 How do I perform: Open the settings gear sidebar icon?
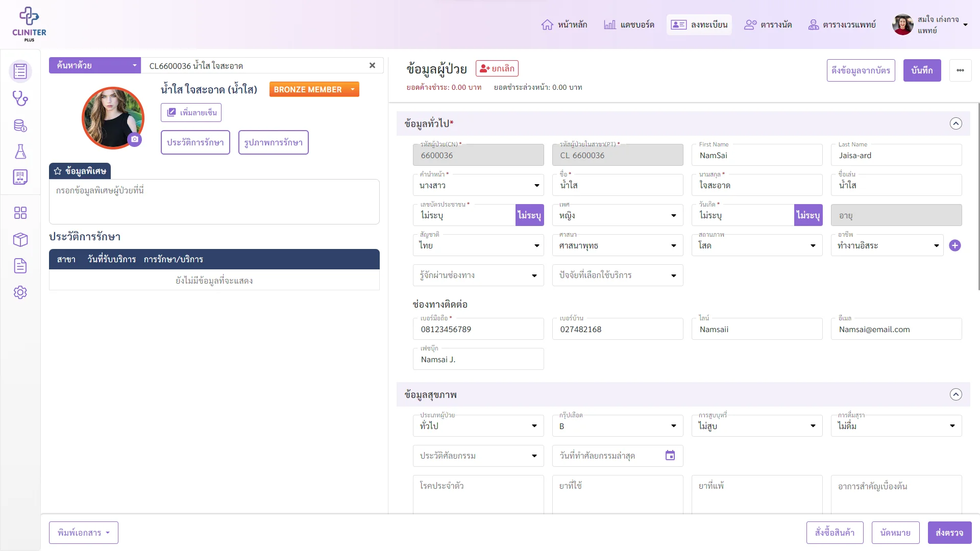pos(20,292)
